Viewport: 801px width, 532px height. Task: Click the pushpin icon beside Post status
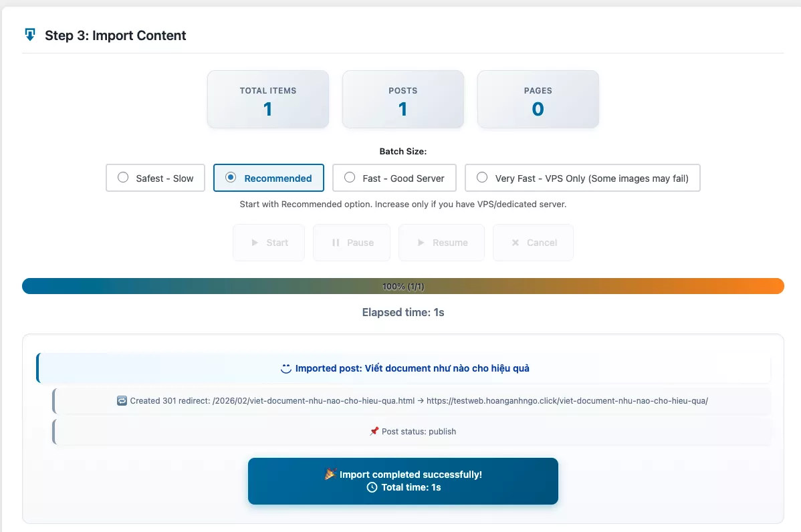pyautogui.click(x=374, y=432)
